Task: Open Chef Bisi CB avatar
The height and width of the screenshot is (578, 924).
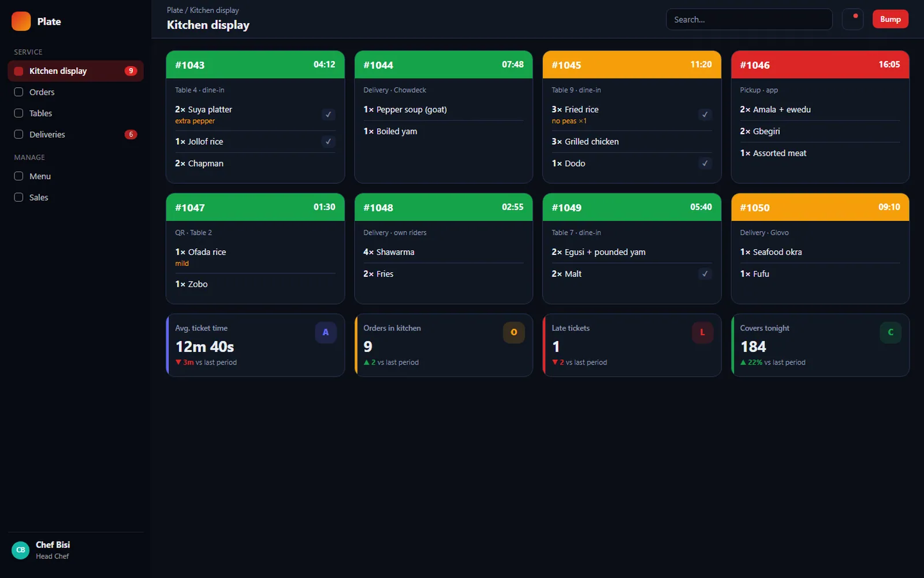Action: click(x=21, y=550)
